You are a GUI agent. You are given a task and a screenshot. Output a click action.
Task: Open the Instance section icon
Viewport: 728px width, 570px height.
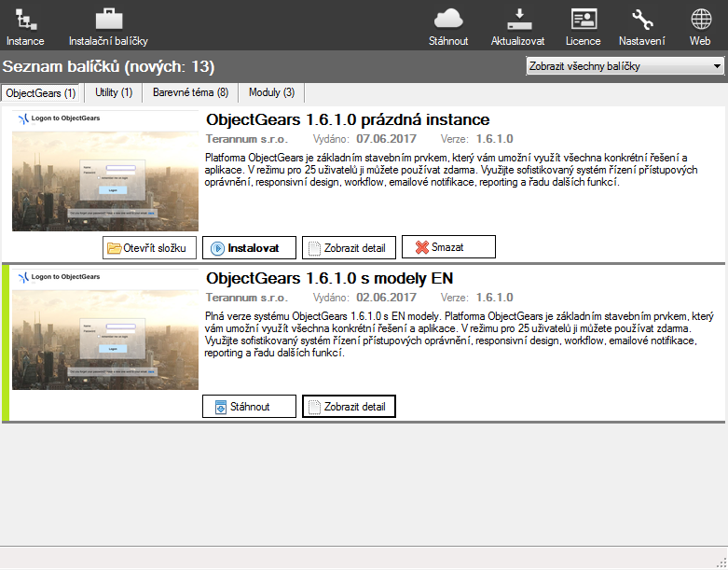(25, 20)
